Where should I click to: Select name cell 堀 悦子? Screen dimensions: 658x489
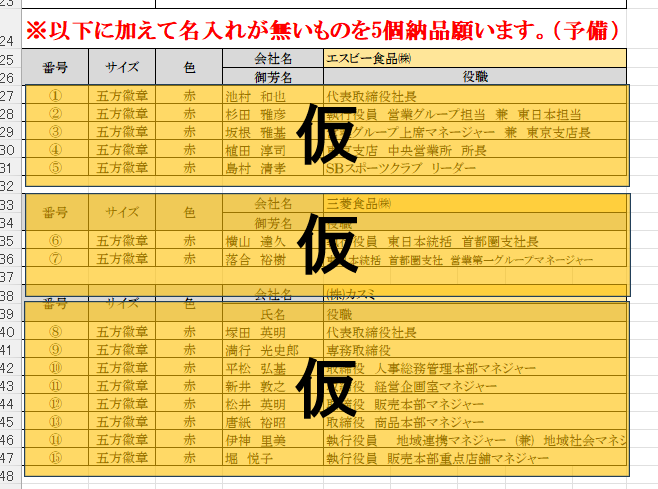click(x=273, y=458)
